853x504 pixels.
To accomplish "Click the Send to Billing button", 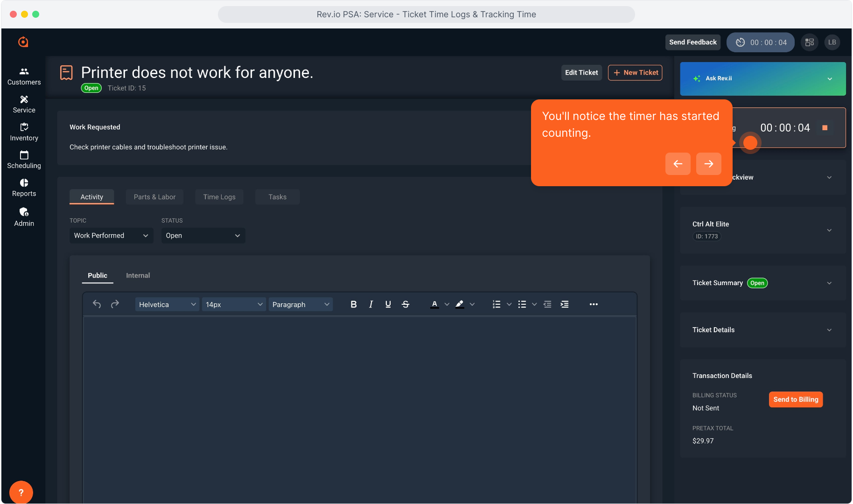I will point(795,399).
